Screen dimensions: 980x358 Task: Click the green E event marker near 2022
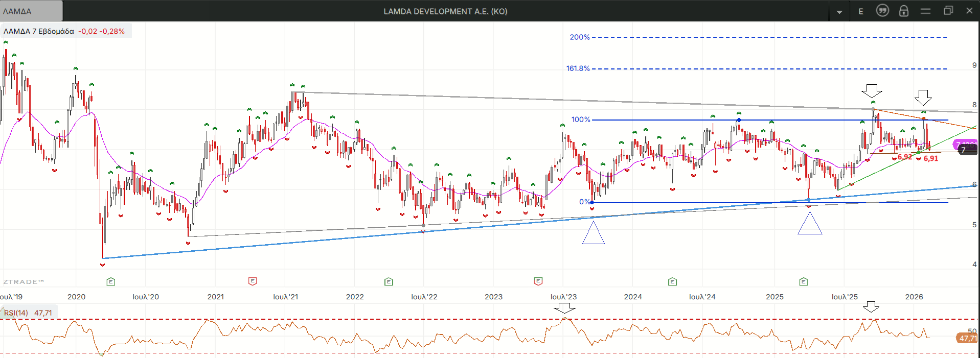(x=389, y=281)
